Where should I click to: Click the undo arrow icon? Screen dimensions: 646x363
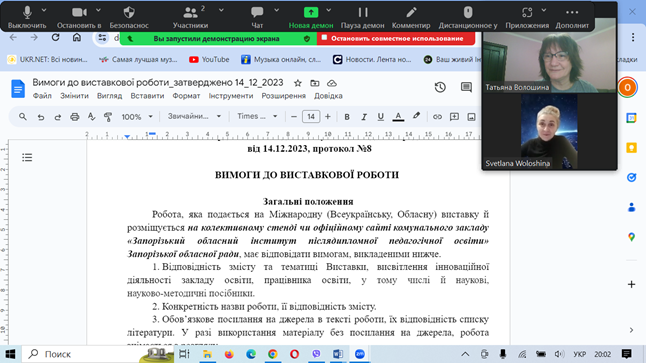40,117
